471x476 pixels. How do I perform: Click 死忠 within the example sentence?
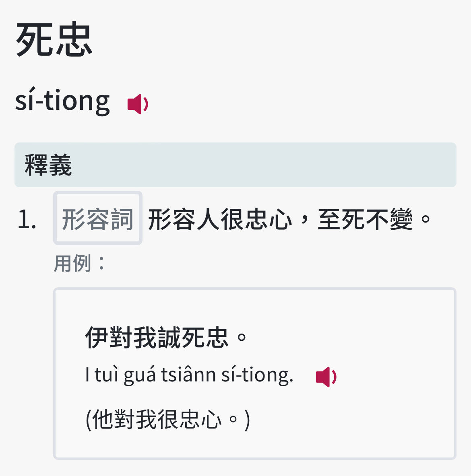coord(205,337)
